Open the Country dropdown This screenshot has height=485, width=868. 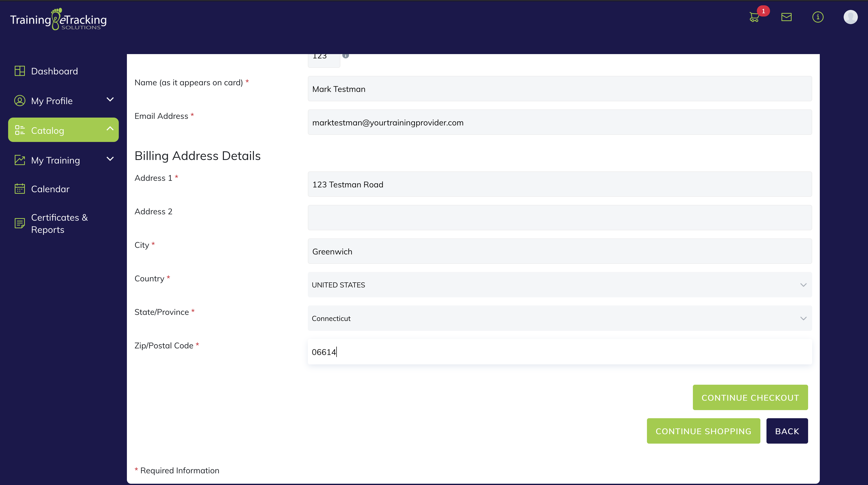(x=559, y=285)
